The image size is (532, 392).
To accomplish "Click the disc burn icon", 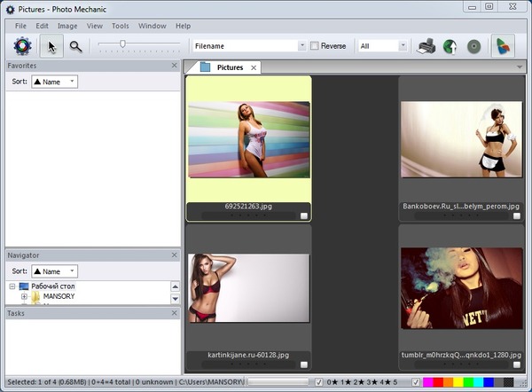I will click(474, 46).
